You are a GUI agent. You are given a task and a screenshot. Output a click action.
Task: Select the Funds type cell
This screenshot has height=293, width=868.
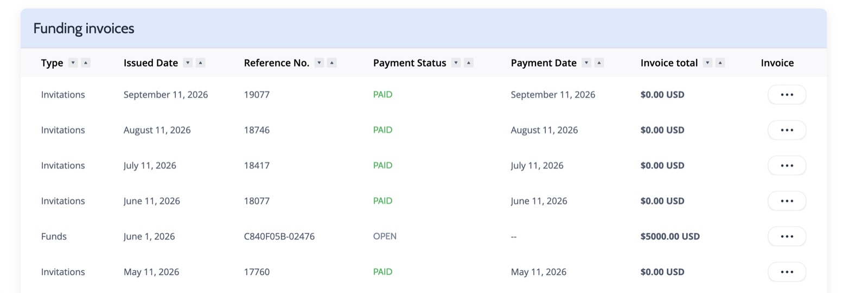coord(54,237)
